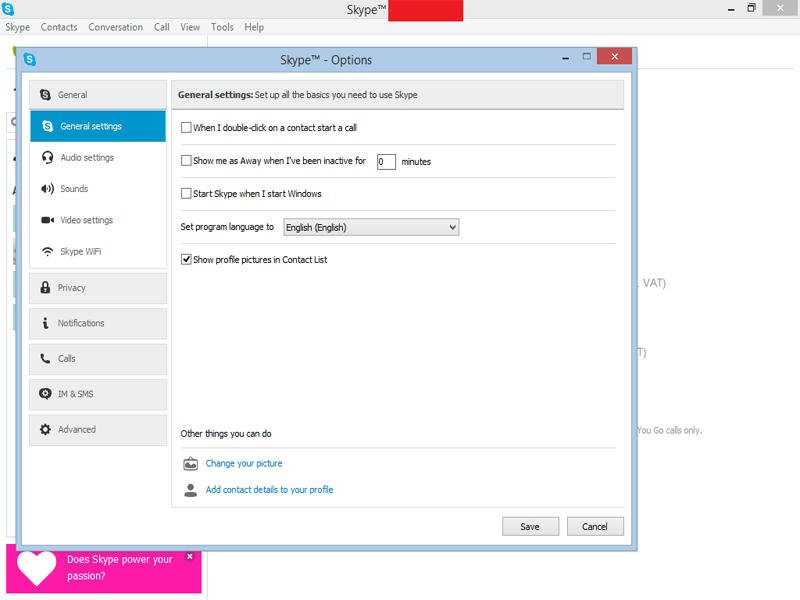Click the padlock icon for Privacy
The height and width of the screenshot is (600, 800).
tap(45, 287)
